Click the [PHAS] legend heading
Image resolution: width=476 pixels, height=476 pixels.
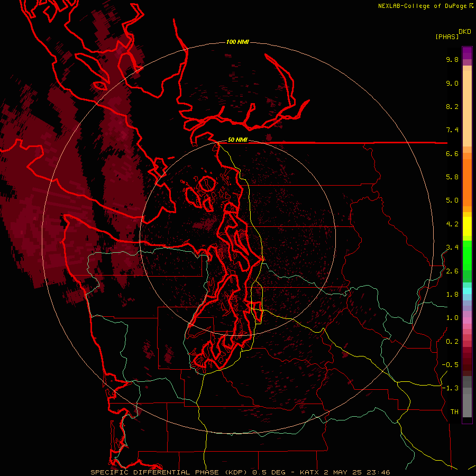[447, 36]
